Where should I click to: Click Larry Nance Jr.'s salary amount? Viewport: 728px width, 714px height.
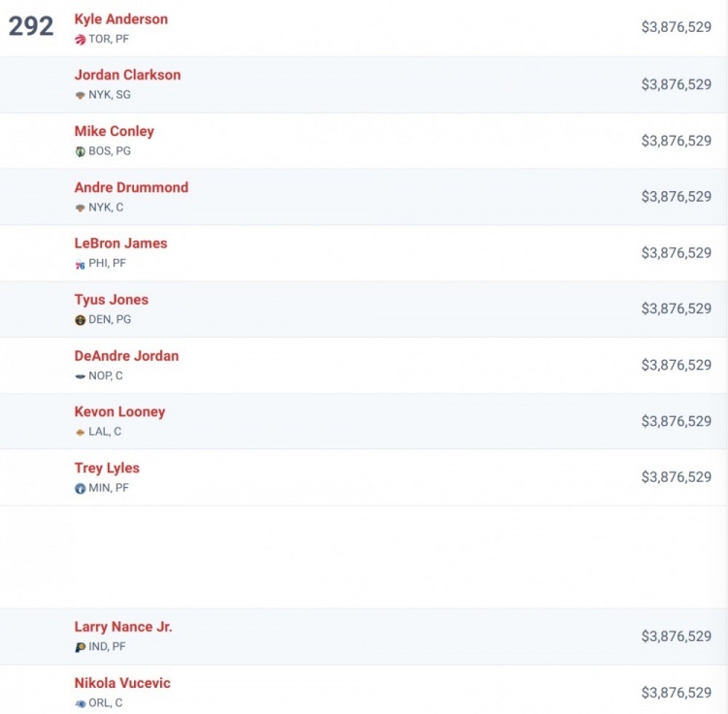coord(677,636)
